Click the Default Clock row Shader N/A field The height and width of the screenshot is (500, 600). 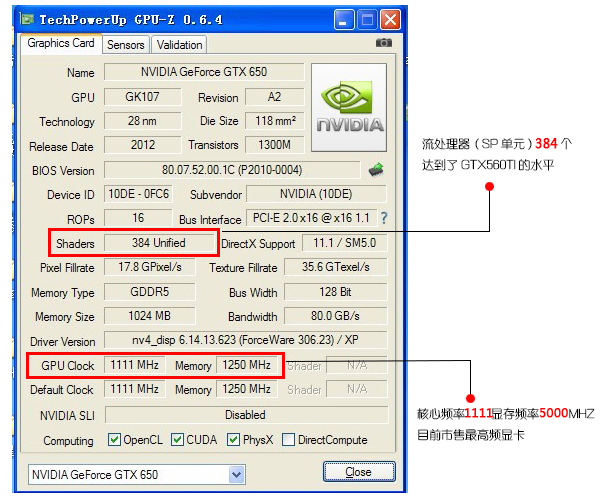point(357,389)
